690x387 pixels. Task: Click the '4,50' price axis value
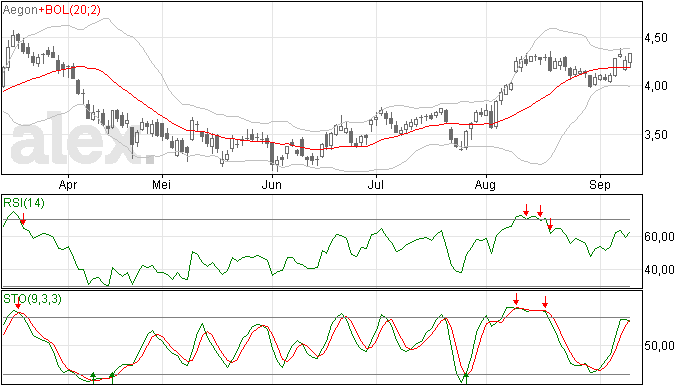(656, 38)
